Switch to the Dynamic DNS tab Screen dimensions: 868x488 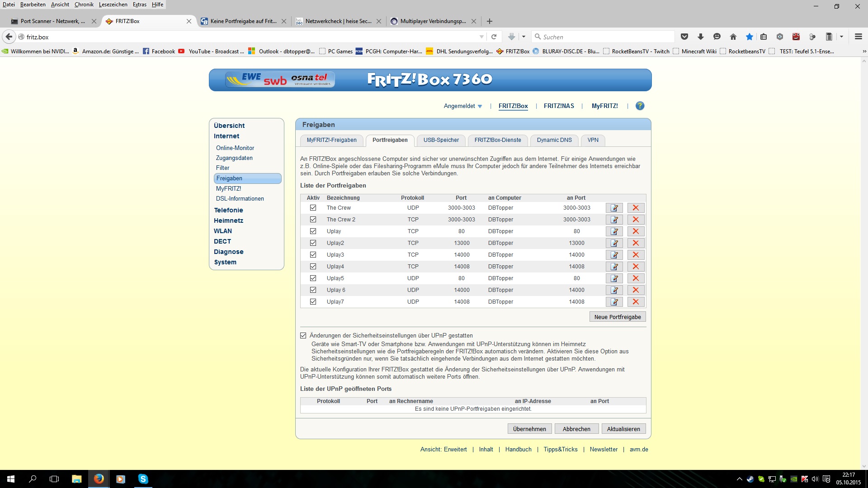pos(554,140)
